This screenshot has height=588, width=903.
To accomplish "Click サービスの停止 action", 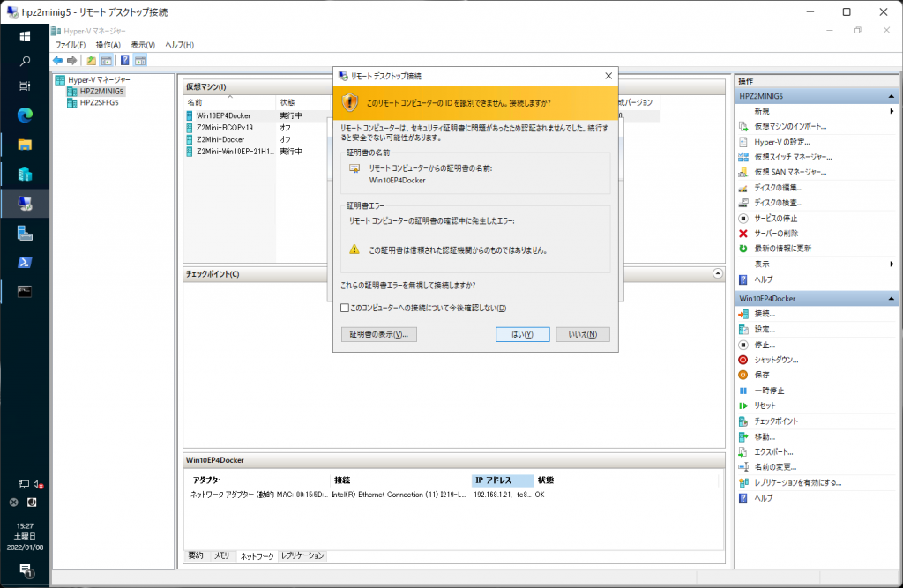I will coord(776,219).
